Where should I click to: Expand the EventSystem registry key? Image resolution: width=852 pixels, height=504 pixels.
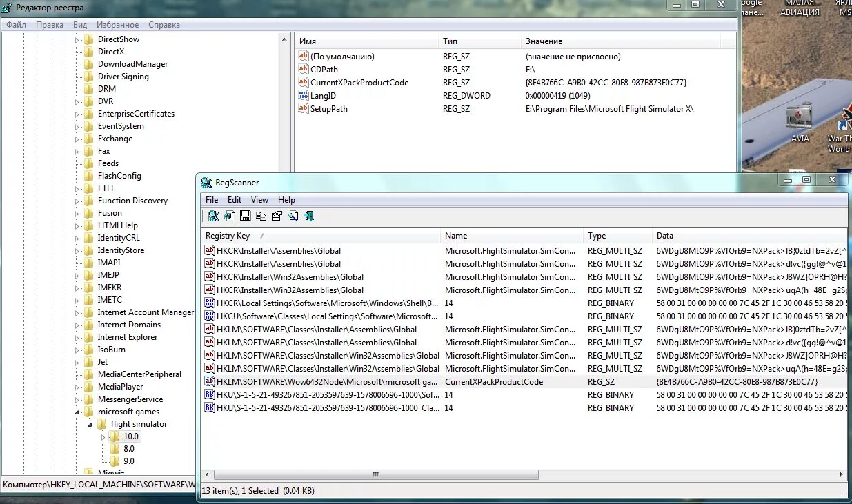(x=77, y=126)
